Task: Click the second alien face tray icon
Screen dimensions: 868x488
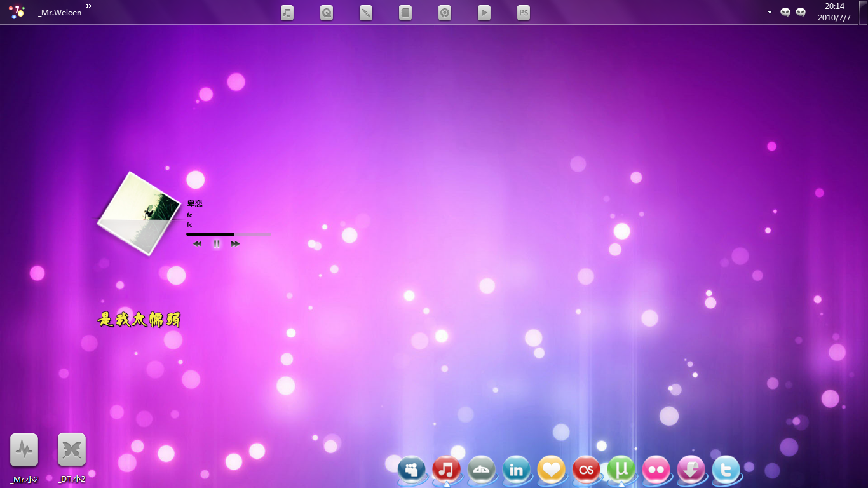Action: click(x=801, y=12)
